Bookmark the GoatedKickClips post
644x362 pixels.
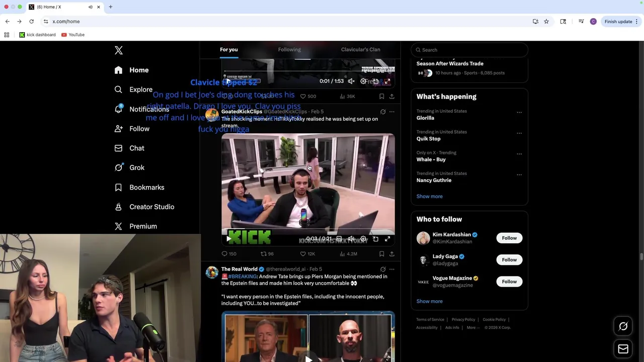point(382,254)
